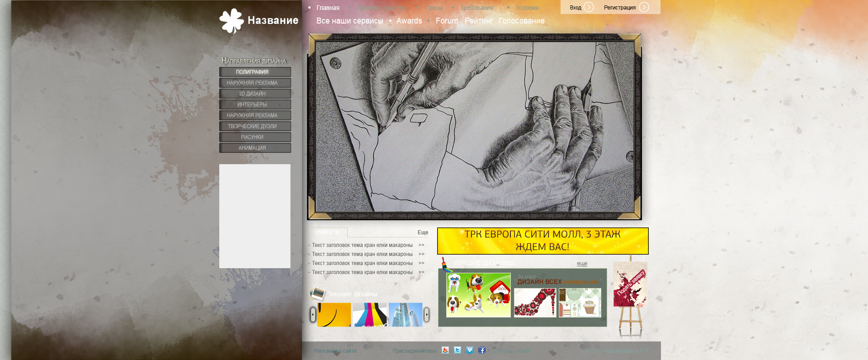Click the Название site title
Screen dimensions: 868x360
273,20
